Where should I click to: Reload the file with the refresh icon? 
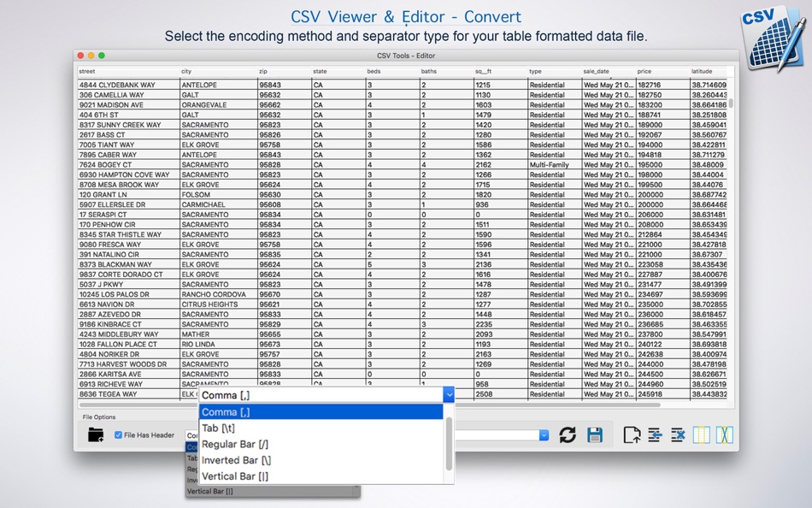coord(568,435)
